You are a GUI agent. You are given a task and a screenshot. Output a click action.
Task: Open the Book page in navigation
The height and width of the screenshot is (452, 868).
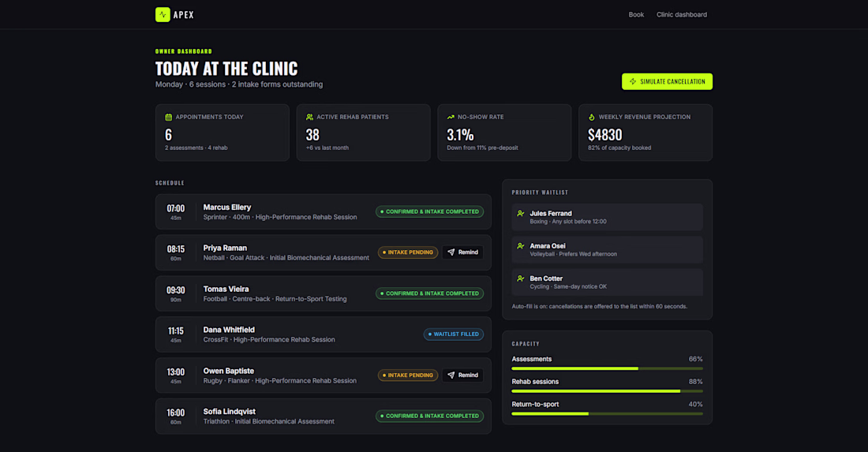click(636, 15)
